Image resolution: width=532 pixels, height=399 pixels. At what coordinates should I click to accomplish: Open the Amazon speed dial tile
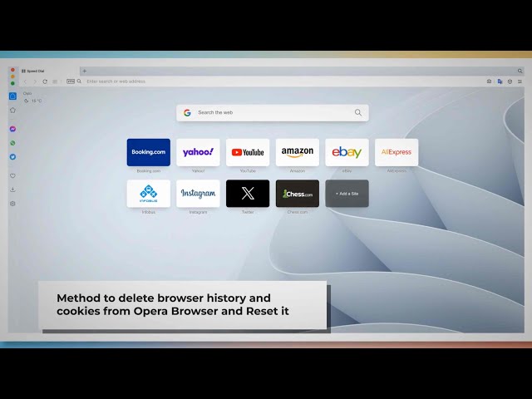click(298, 152)
